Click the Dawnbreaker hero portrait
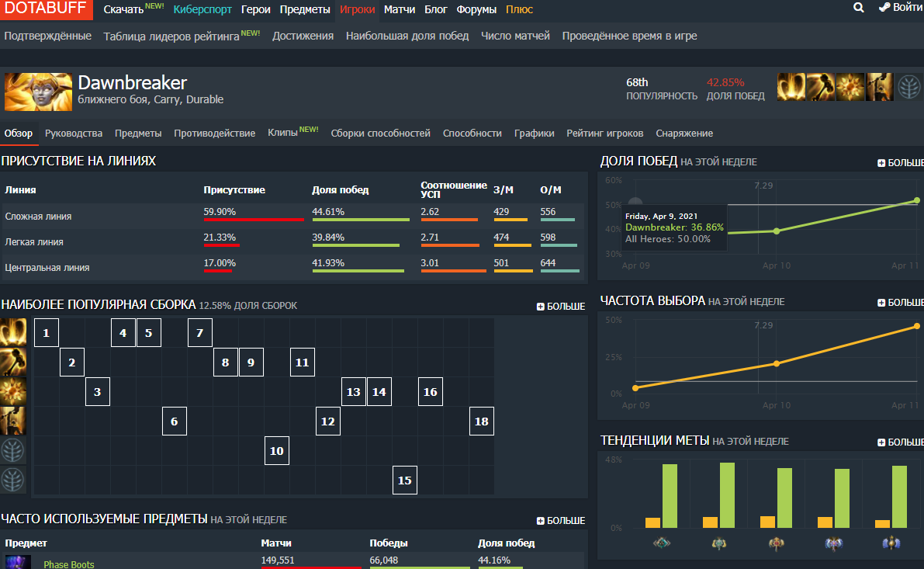 [x=38, y=92]
